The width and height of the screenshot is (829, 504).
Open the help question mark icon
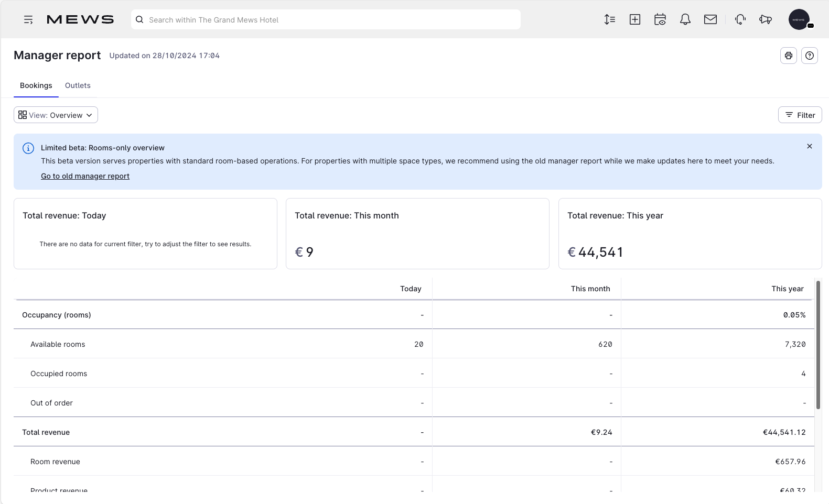pyautogui.click(x=809, y=56)
